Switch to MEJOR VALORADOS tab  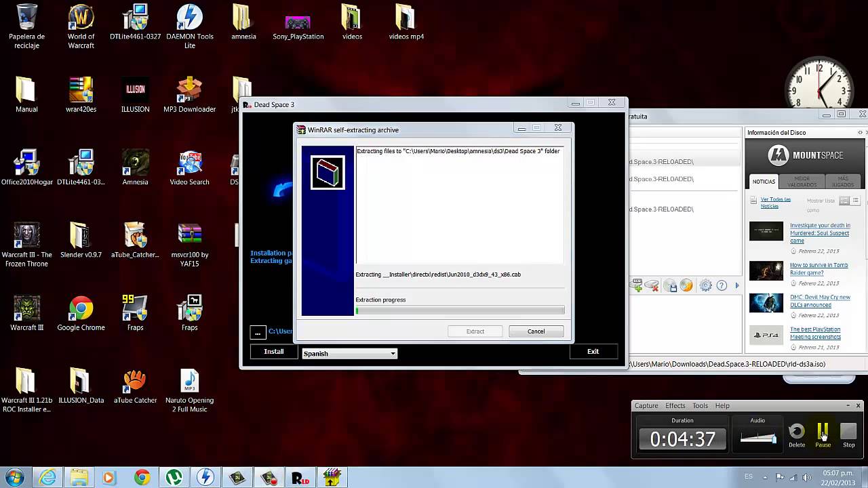(802, 182)
